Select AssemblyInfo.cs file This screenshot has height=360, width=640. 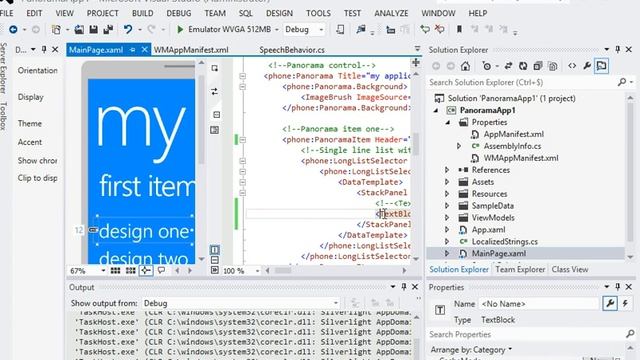(512, 146)
